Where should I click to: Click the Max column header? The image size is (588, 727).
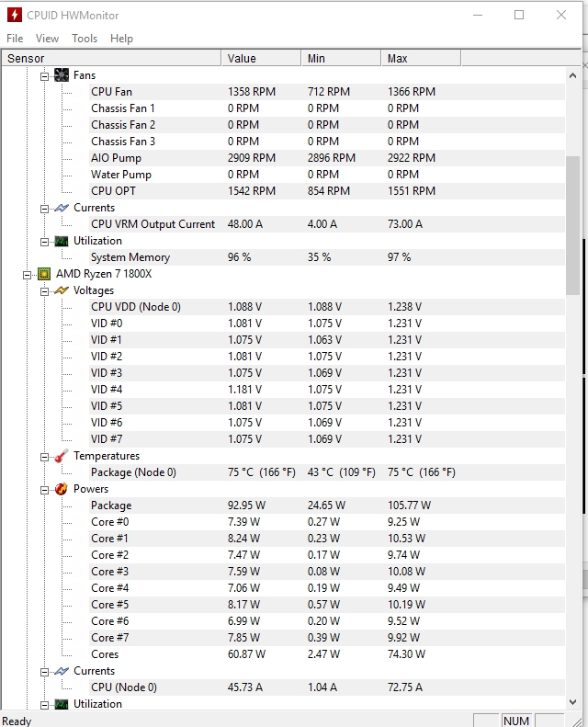tap(419, 58)
